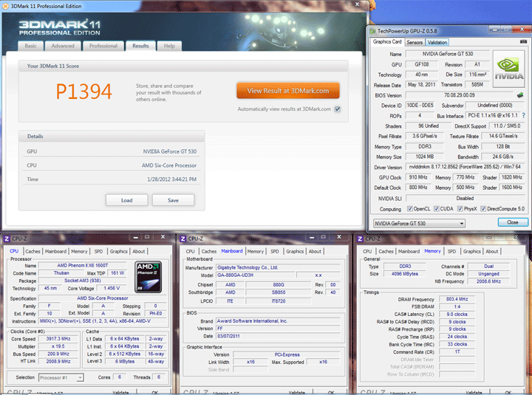The image size is (532, 395).
Task: Click the DRAM Frequency 803.4 MHz value
Action: tap(457, 299)
